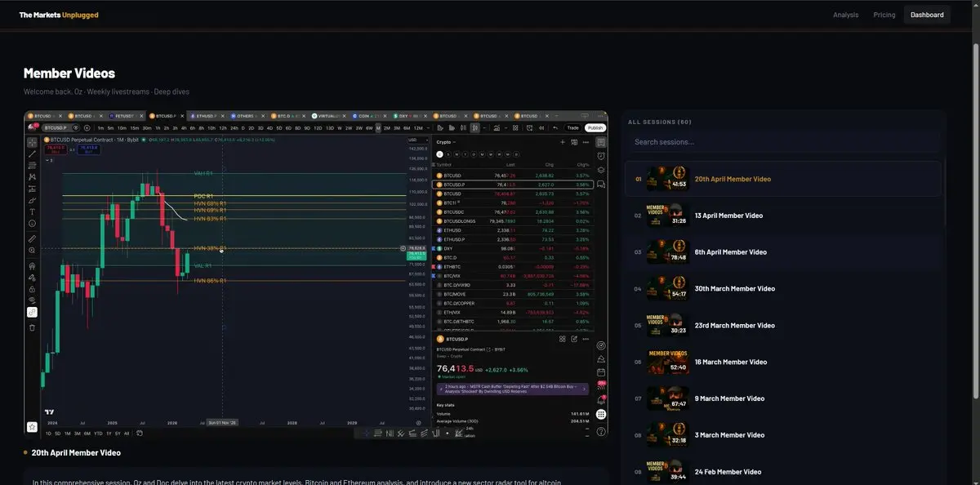The height and width of the screenshot is (485, 980).
Task: Select the trend line drawing tool
Action: [x=32, y=154]
